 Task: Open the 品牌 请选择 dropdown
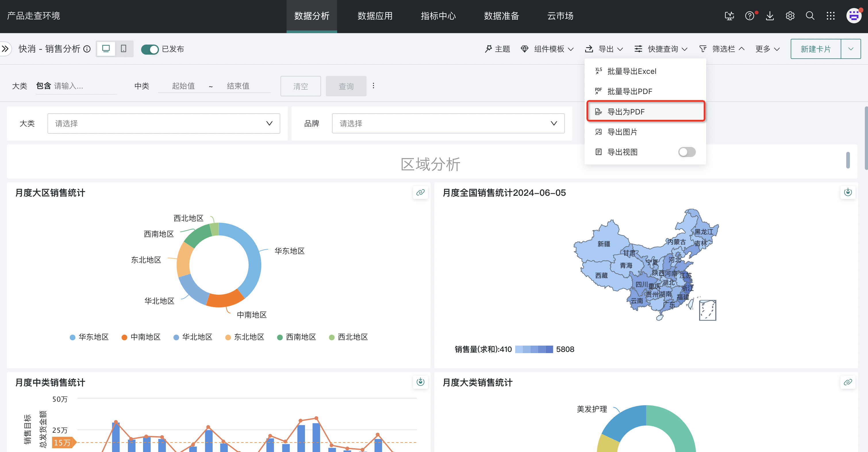tap(448, 123)
